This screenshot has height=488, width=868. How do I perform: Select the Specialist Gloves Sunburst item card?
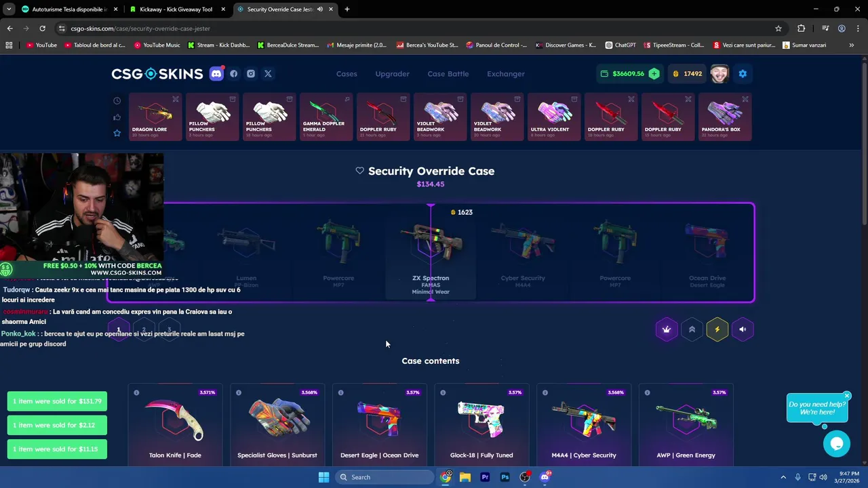pos(277,424)
